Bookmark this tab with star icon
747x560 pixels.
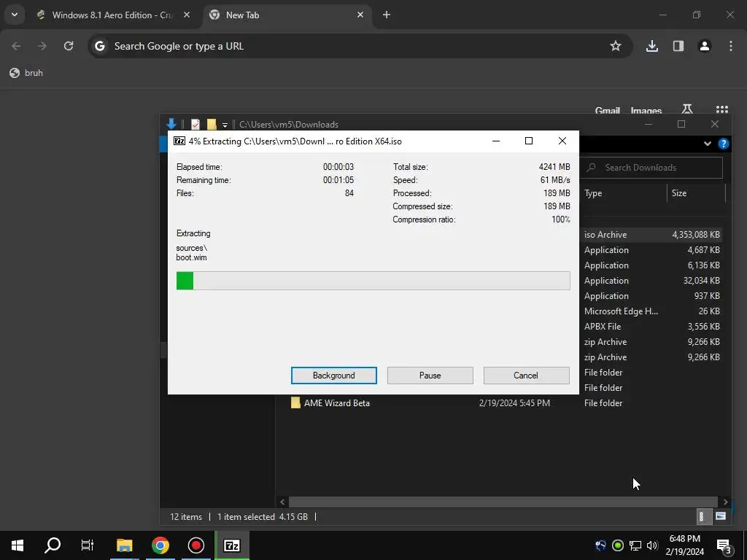pos(616,46)
